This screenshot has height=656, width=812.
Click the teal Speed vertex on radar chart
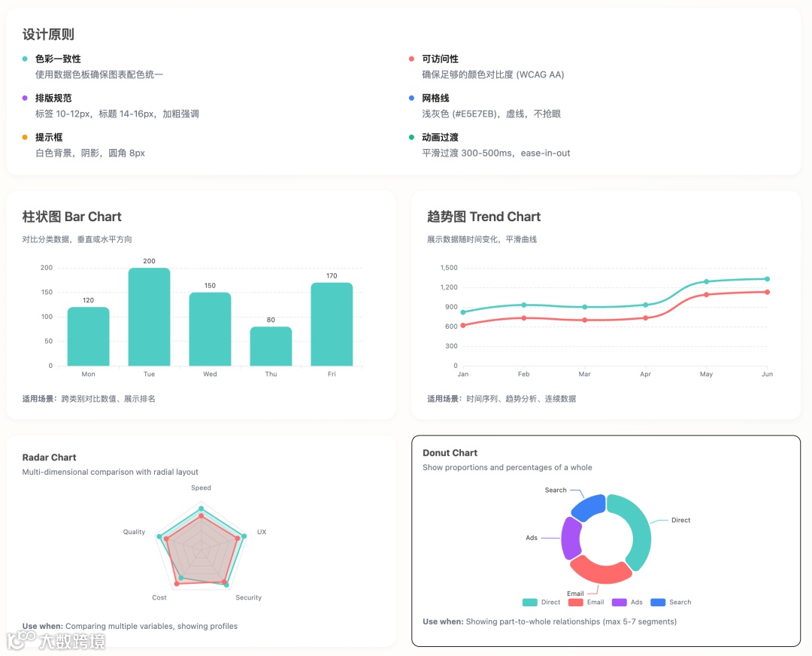point(201,509)
